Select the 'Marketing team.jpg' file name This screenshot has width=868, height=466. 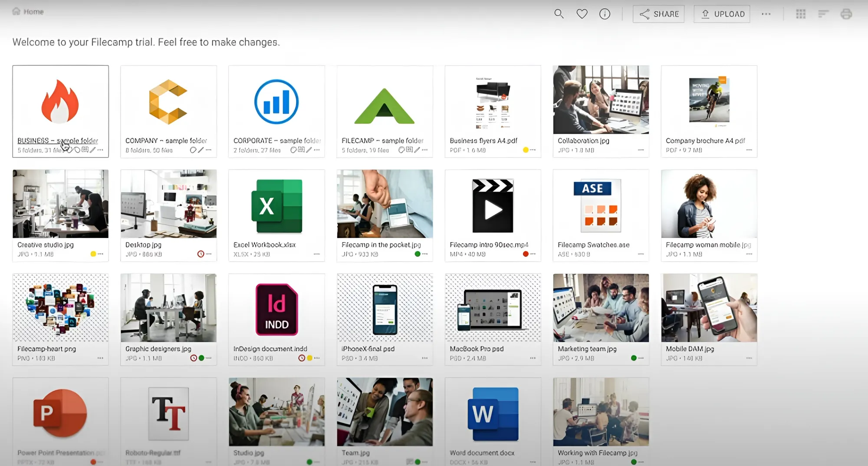point(587,349)
